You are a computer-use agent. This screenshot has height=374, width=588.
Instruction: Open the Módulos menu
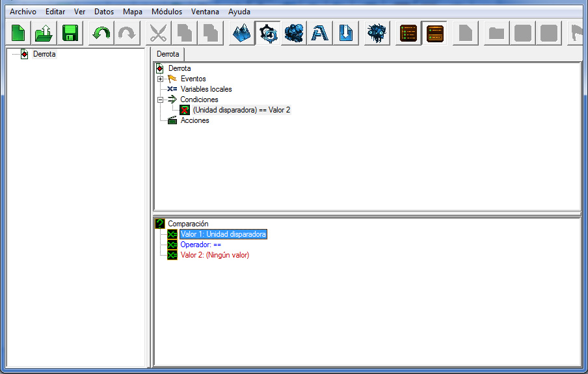point(167,12)
